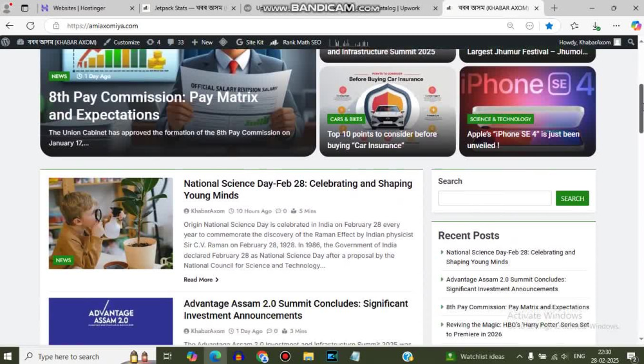Open the National Science Day thumbnail image
Viewport: 644px width, 364px height.
(x=111, y=223)
